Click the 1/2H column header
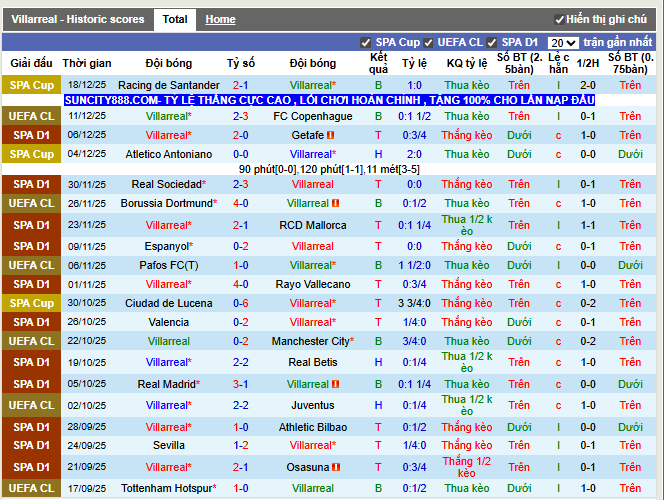 click(x=588, y=63)
